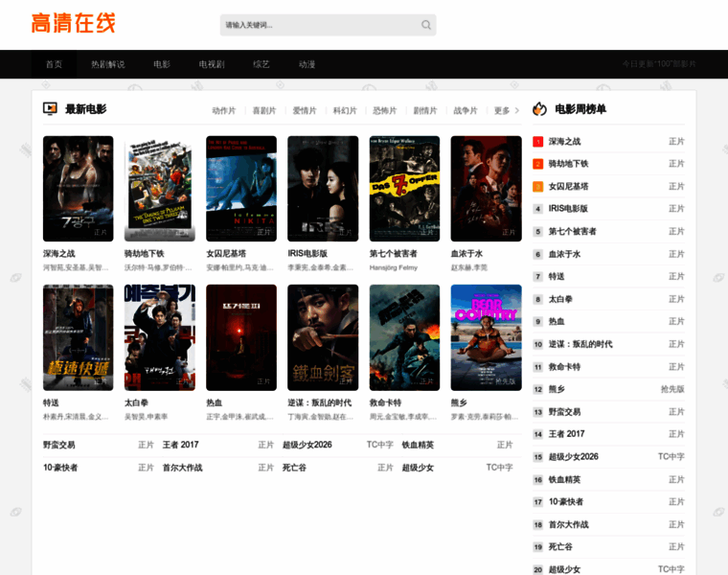Image resolution: width=728 pixels, height=575 pixels.
Task: Open the 女囚尼基塔 movie poster
Action: 241,189
